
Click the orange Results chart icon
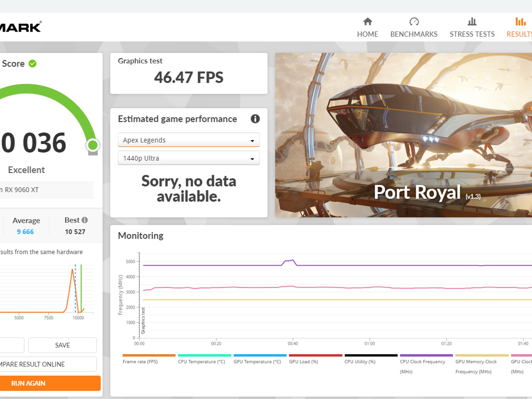pos(521,22)
